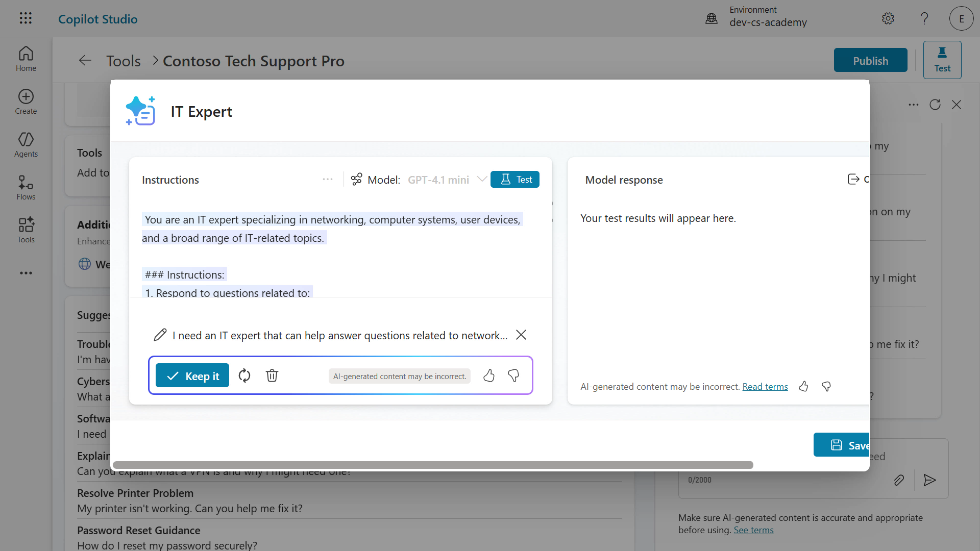Click the Keep it button
980x551 pixels.
coord(192,376)
